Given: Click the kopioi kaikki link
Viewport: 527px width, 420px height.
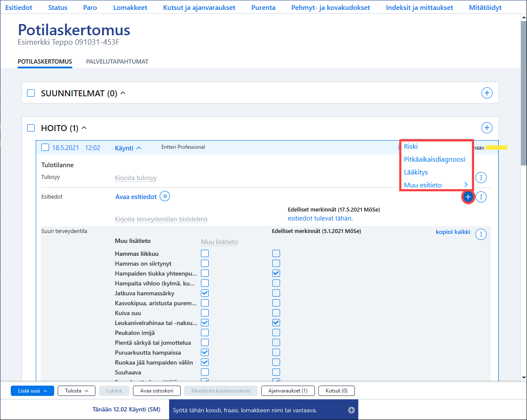Looking at the screenshot, I should [x=453, y=232].
